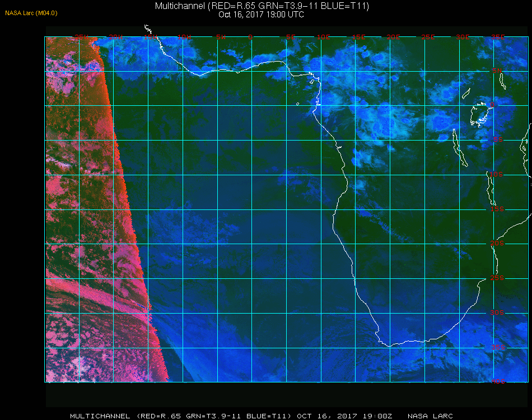This screenshot has width=532, height=420.
Task: Click the uppercase 'NASA LARC' bottom caption text
Action: pos(430,416)
